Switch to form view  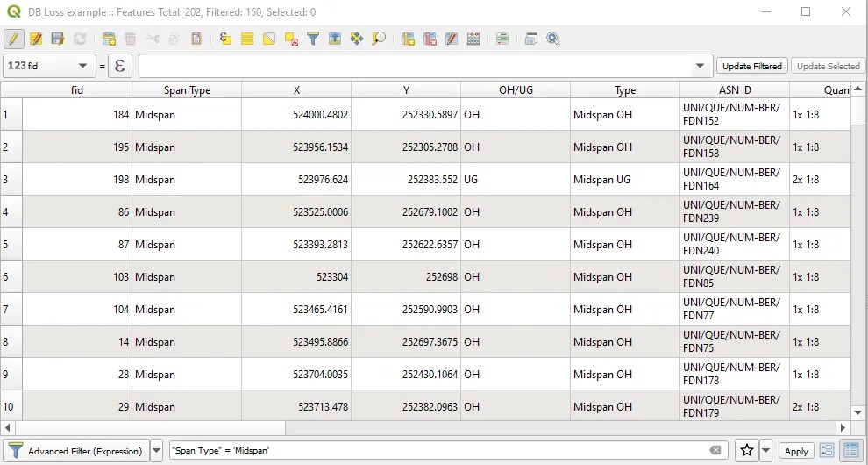pos(827,450)
